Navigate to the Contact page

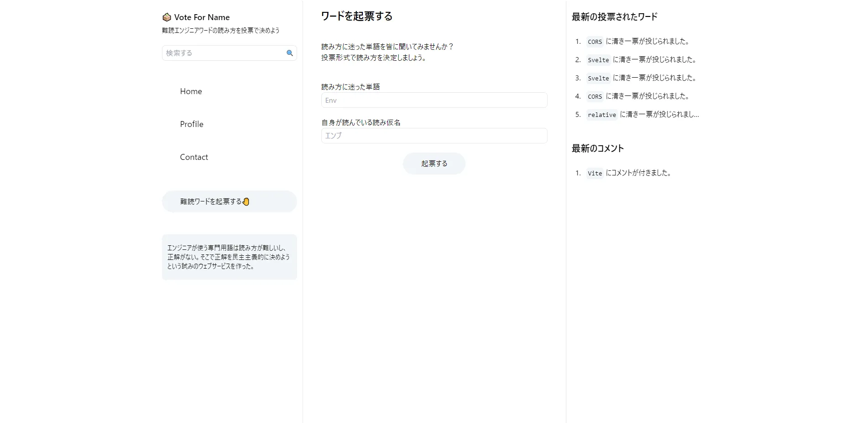[x=194, y=157]
